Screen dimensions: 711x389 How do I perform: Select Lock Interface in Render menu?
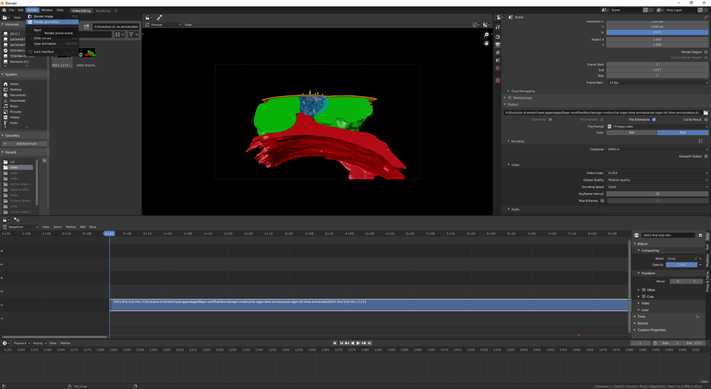pos(52,52)
